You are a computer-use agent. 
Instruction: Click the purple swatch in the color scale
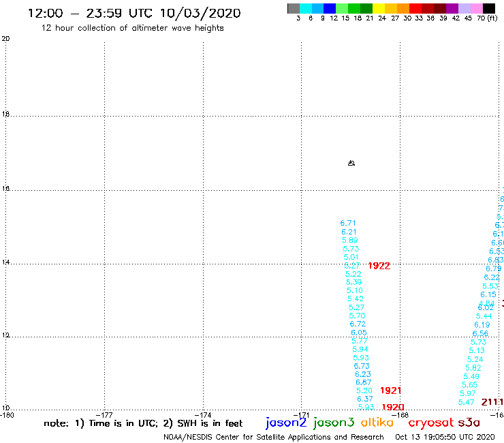pyautogui.click(x=452, y=8)
